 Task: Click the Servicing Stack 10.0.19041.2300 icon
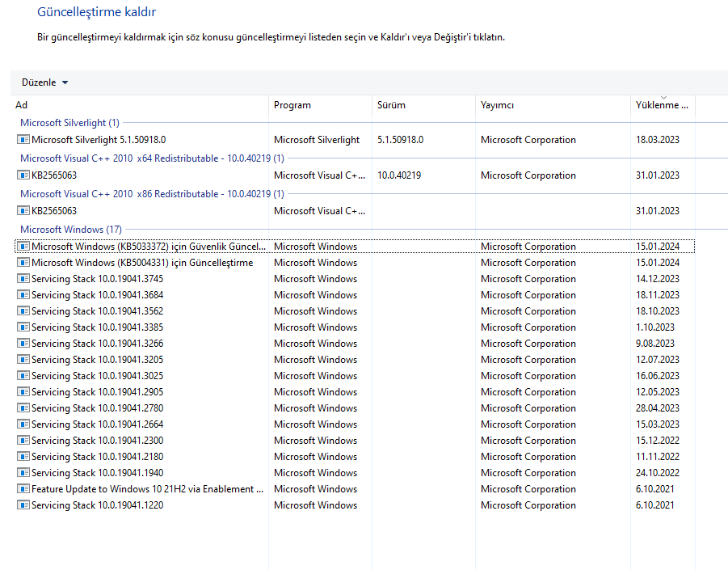tap(23, 441)
